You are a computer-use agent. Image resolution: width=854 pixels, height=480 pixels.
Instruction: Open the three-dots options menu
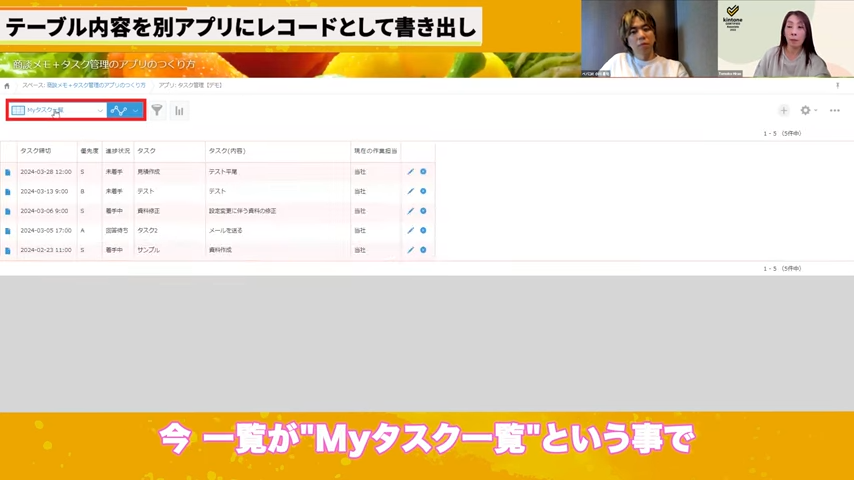click(834, 111)
